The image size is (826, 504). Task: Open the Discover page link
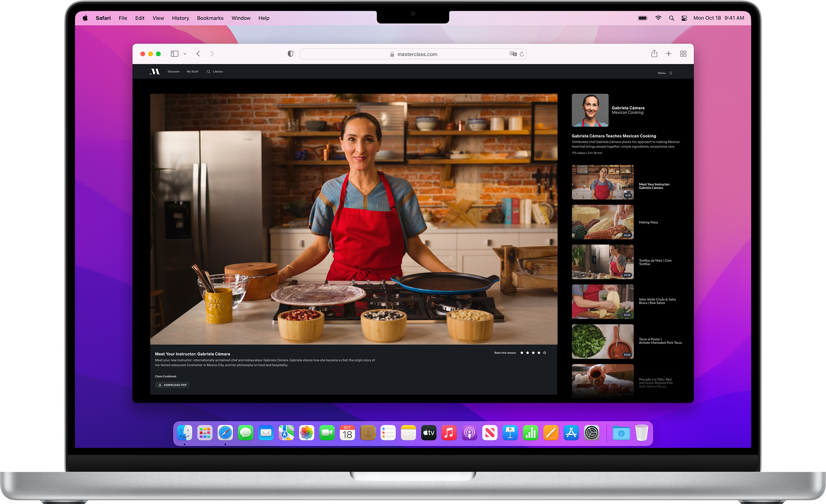pos(173,71)
